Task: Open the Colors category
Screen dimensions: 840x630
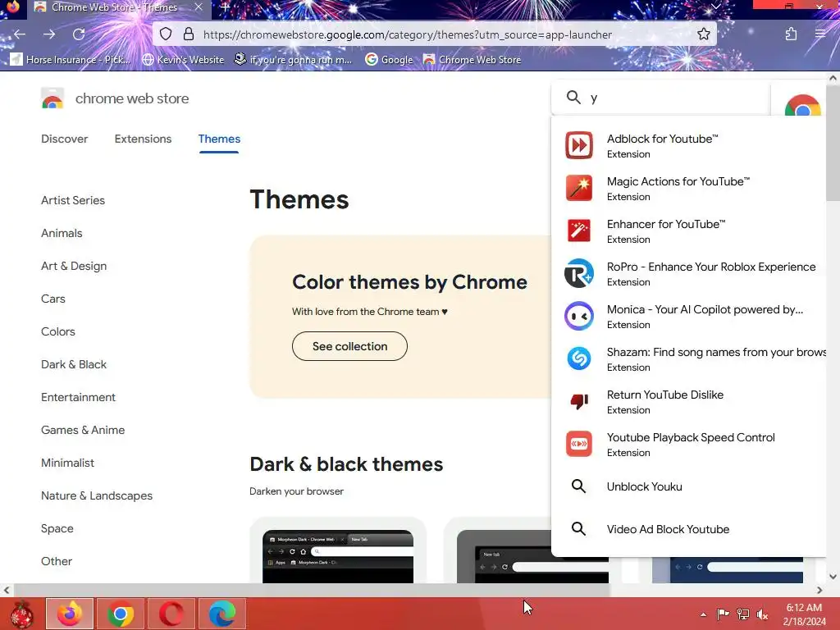Action: (x=58, y=331)
